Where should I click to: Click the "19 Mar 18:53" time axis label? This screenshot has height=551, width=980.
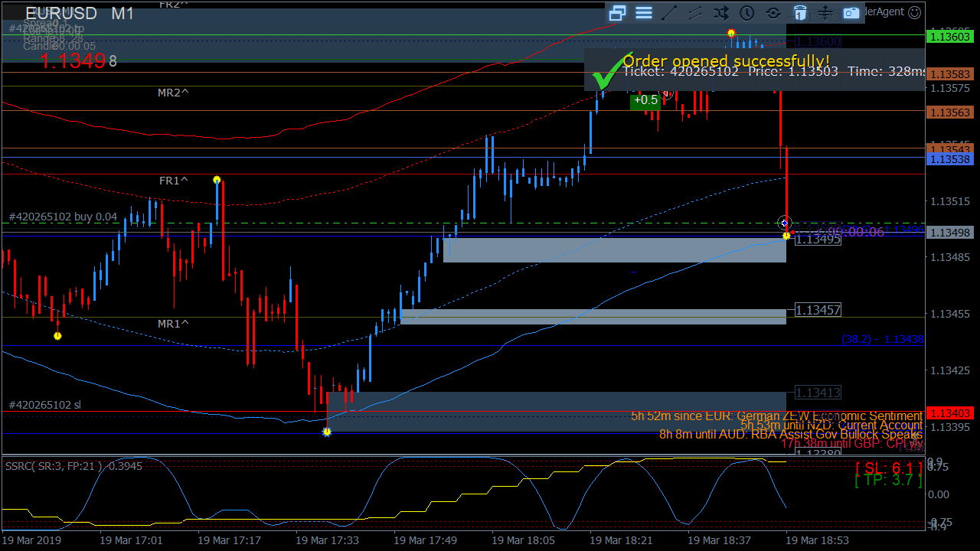(x=818, y=540)
